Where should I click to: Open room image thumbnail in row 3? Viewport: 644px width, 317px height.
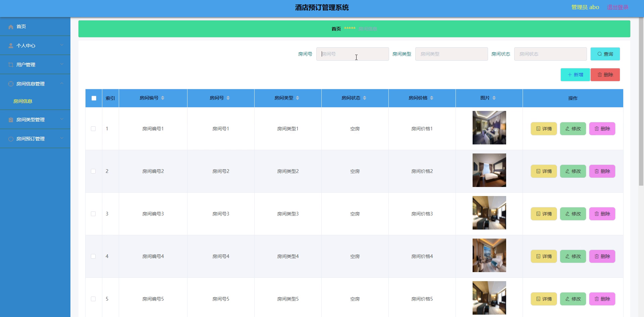tap(489, 213)
